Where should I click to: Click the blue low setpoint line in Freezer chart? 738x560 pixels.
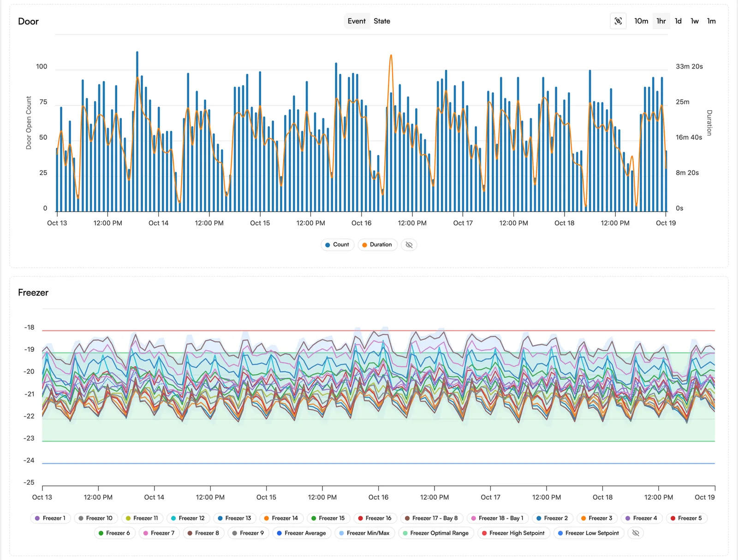[378, 463]
